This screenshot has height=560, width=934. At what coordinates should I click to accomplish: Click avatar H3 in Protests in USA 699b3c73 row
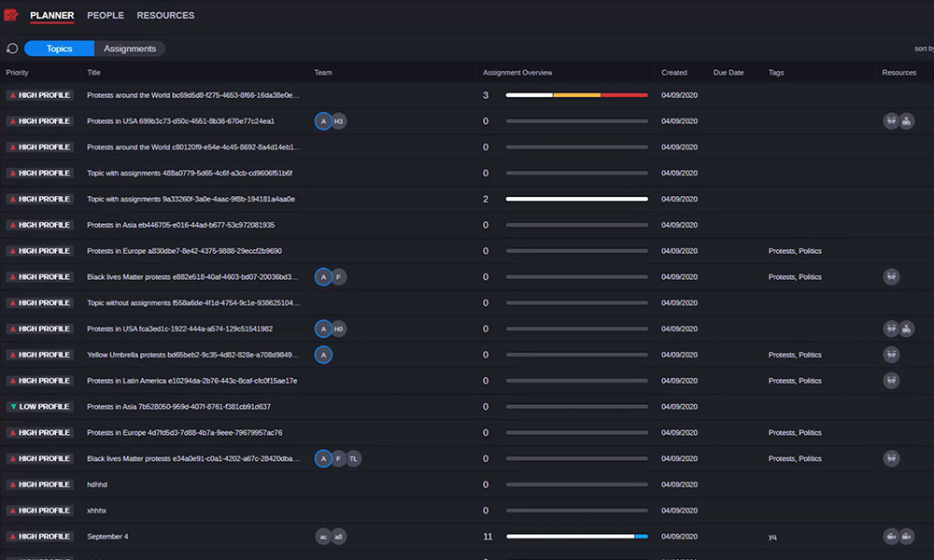pyautogui.click(x=338, y=121)
